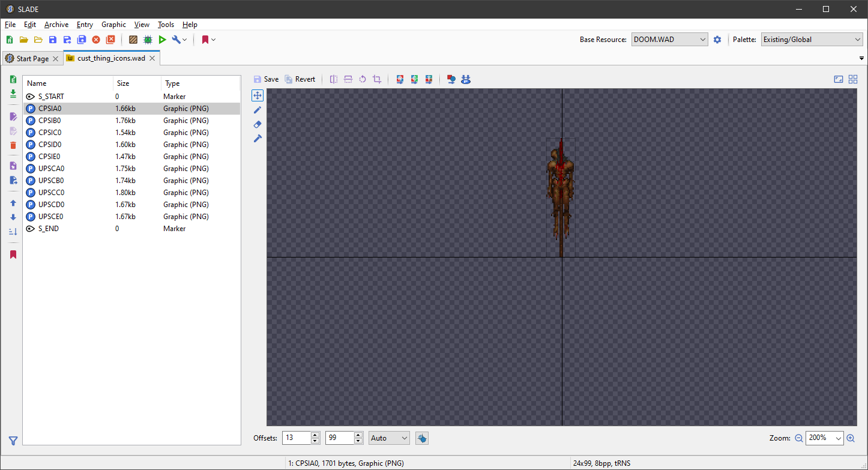The width and height of the screenshot is (868, 470).
Task: Open the wrench maintenance tools dropdown
Action: click(x=179, y=40)
